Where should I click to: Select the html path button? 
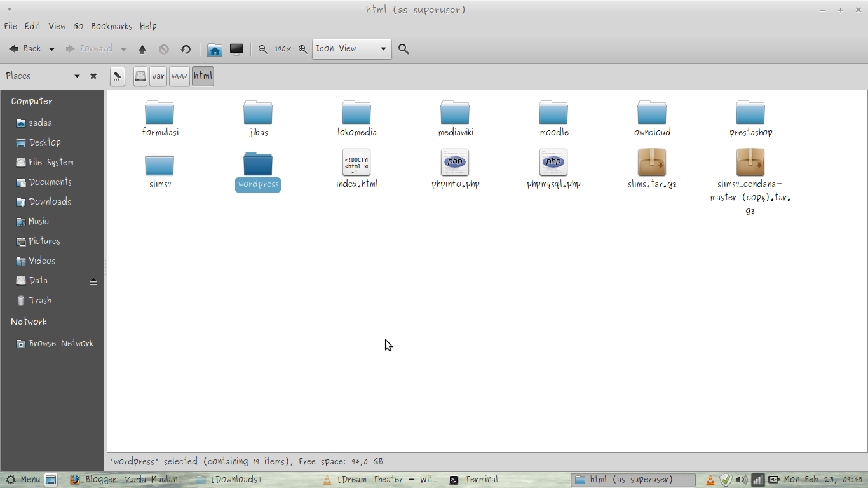[x=203, y=76]
